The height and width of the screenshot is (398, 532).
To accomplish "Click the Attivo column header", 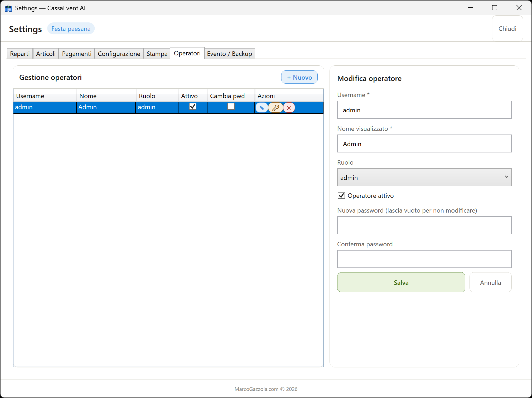I will (x=193, y=96).
